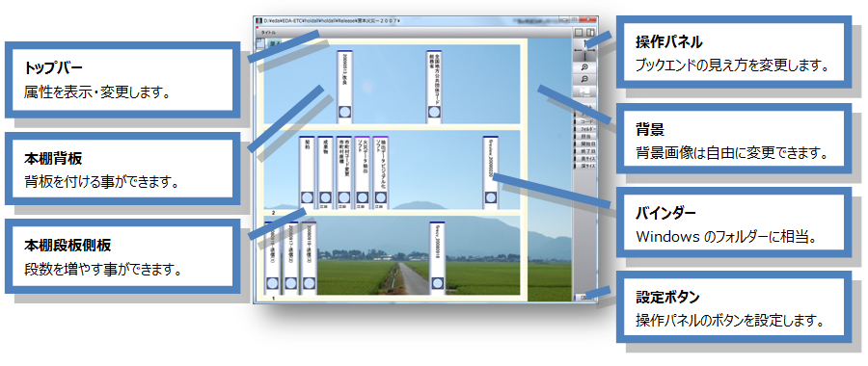Click the zoom-out magnifier in operation panel
868x366 pixels.
(584, 79)
